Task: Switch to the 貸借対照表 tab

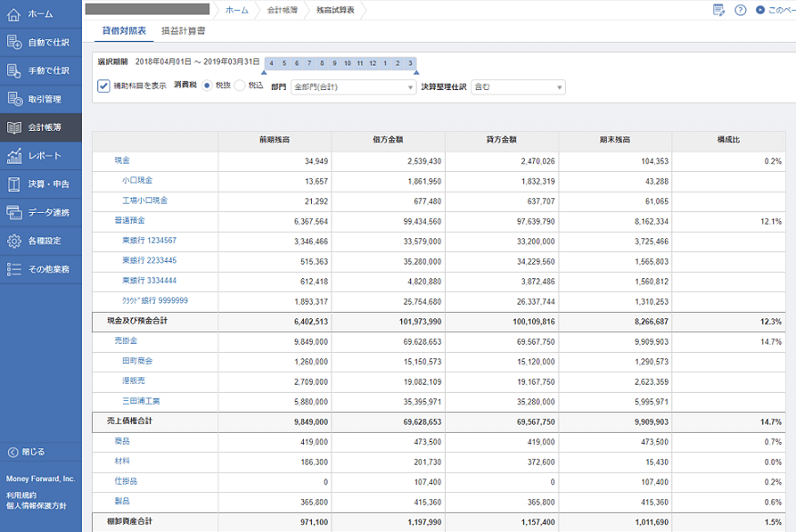Action: 124,31
